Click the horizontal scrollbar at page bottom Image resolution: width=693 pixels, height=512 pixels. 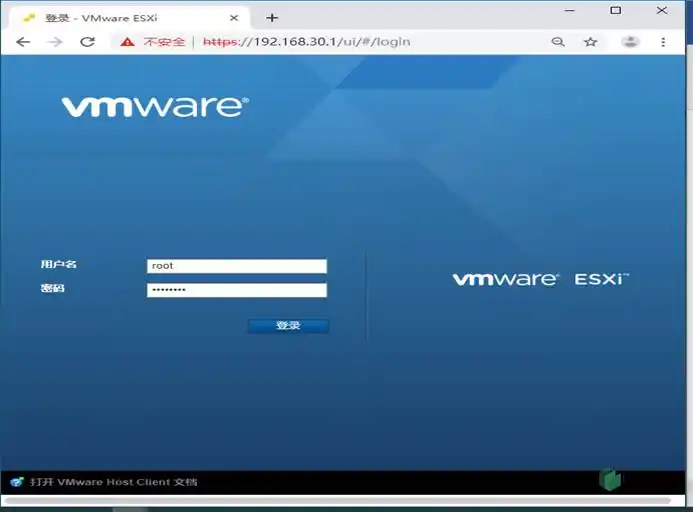[x=338, y=501]
